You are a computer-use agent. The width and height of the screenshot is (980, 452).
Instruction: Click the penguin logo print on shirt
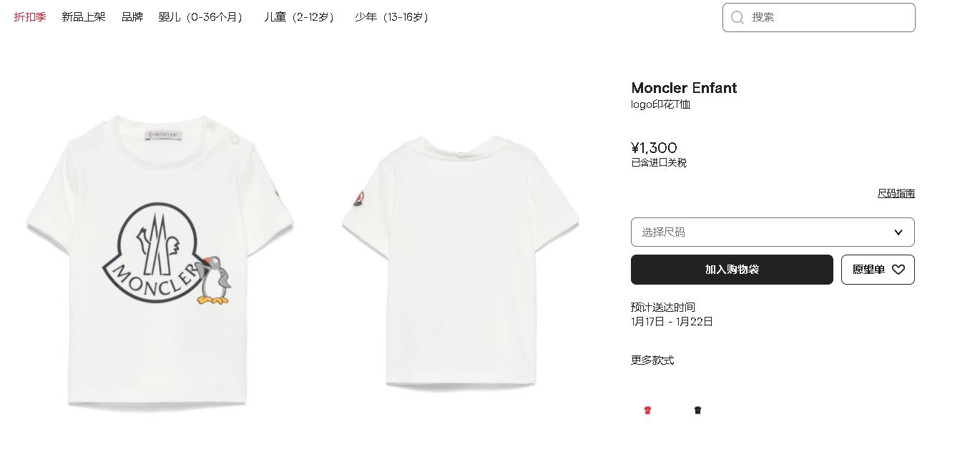213,280
